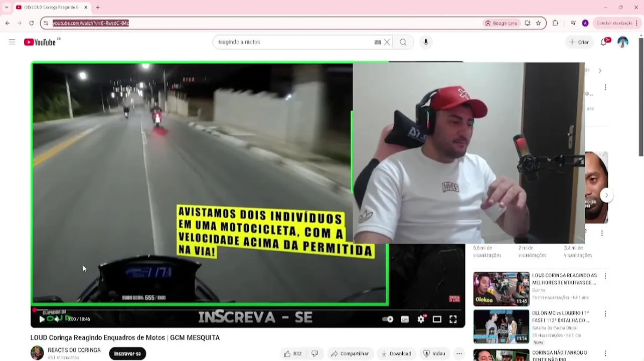Click Google Lens in the address bar

click(x=501, y=23)
